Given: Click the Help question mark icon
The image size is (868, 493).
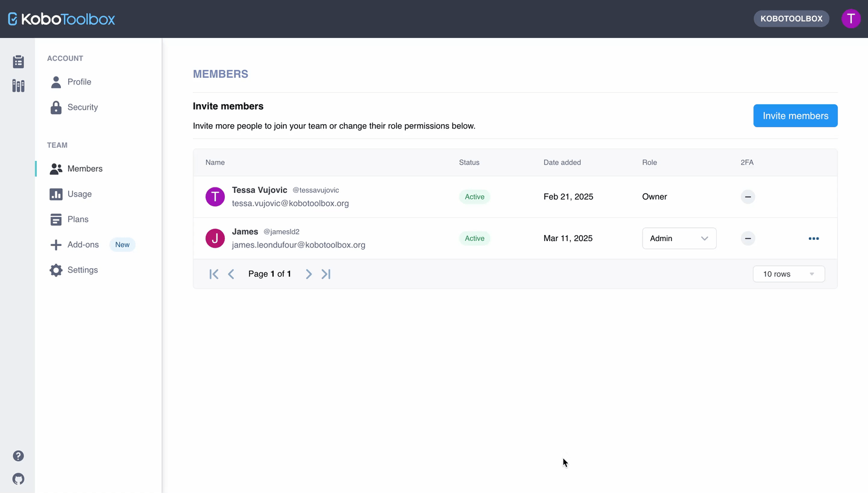Looking at the screenshot, I should (x=18, y=456).
